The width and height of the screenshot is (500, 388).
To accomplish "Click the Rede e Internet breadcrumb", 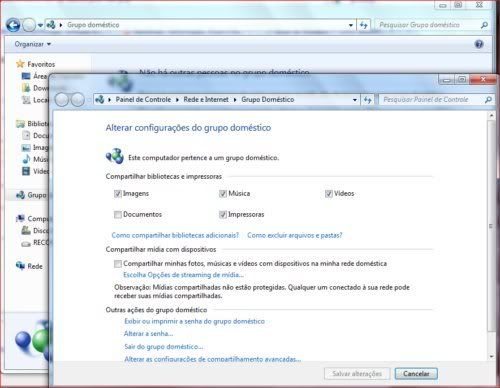I will (x=206, y=99).
